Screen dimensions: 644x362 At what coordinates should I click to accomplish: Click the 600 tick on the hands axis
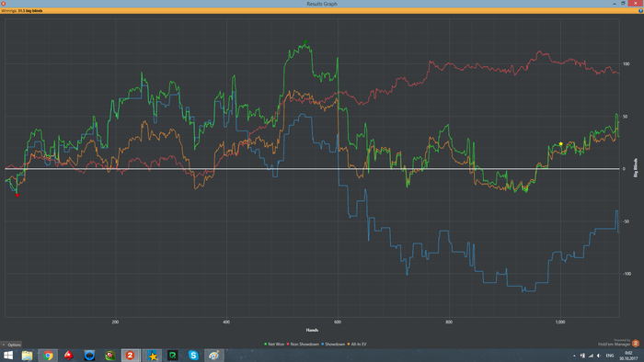coord(338,322)
